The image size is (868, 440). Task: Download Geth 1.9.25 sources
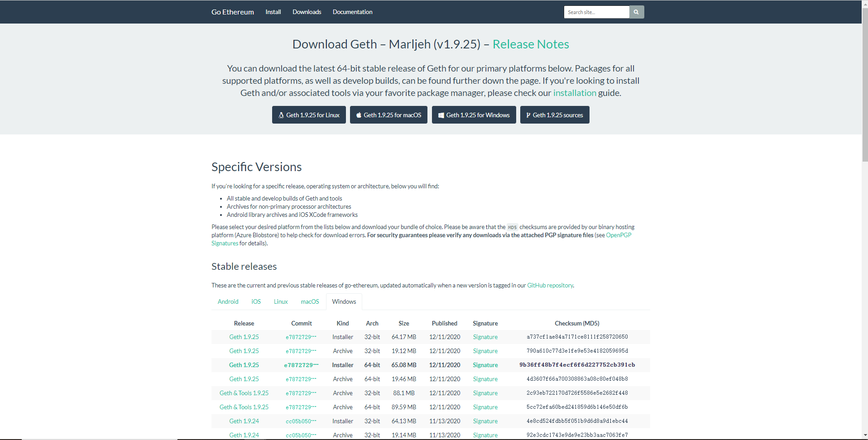coord(555,115)
